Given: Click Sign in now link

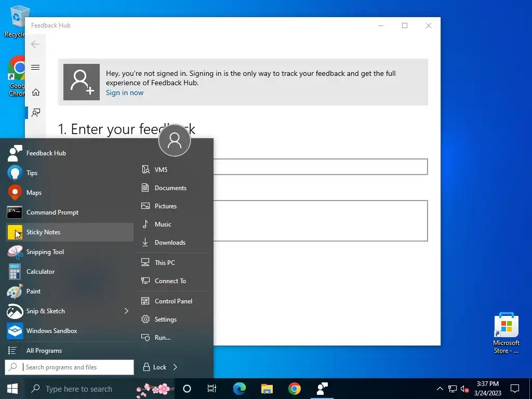Looking at the screenshot, I should [125, 92].
